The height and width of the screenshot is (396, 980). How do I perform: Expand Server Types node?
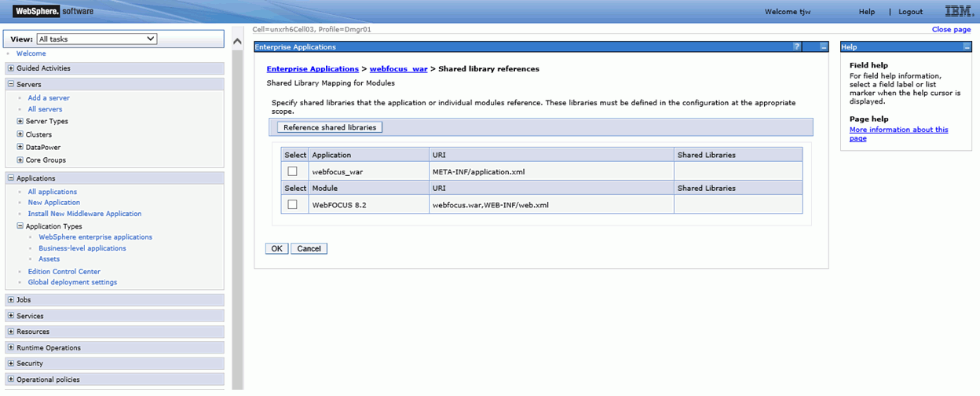point(20,122)
